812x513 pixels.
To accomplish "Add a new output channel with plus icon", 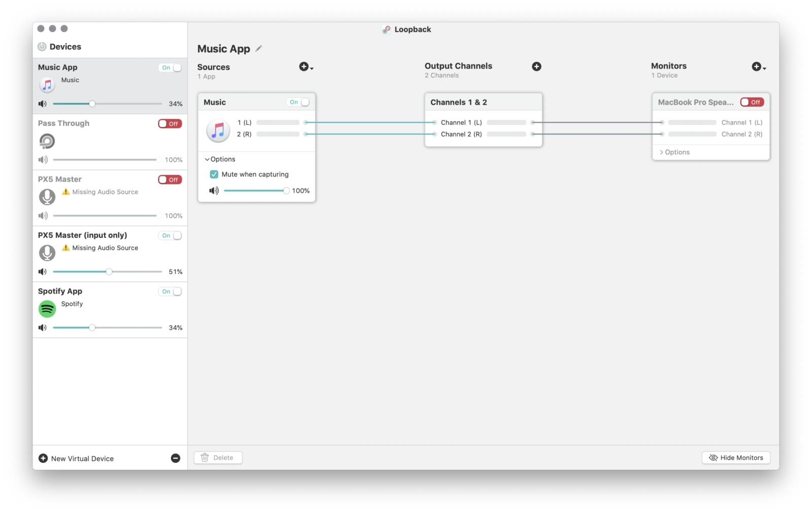I will [x=536, y=67].
